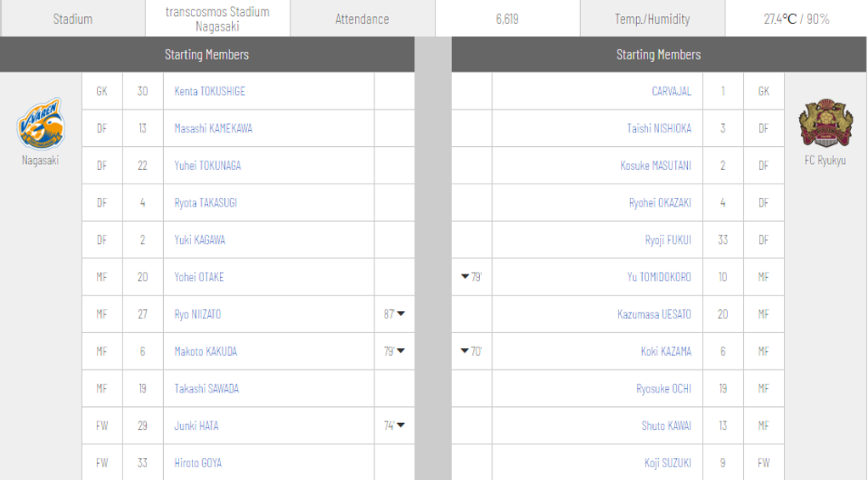Image resolution: width=868 pixels, height=480 pixels.
Task: Click the FC Ryukyu team name label
Action: pyautogui.click(x=825, y=160)
